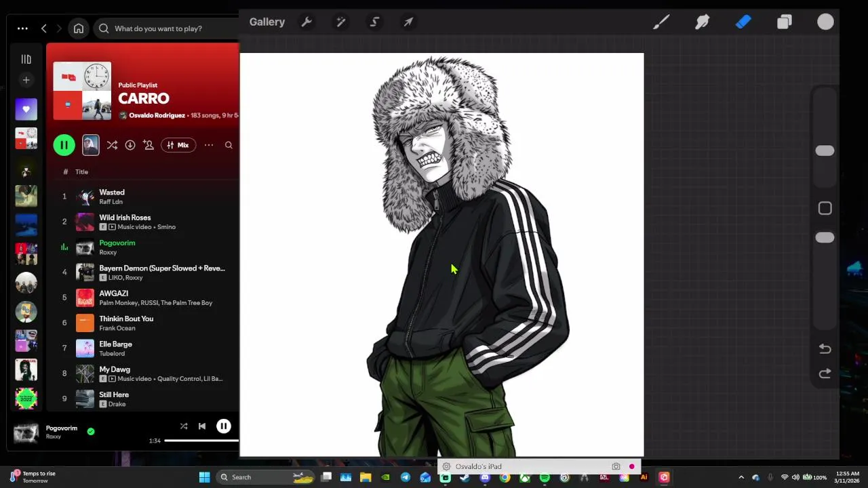
Task: Toggle the red record button
Action: (631, 466)
